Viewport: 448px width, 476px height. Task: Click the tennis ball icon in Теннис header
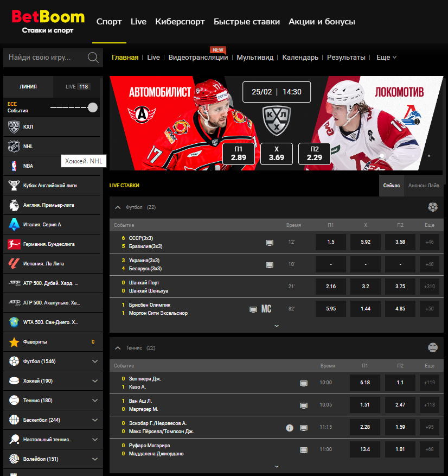click(x=432, y=347)
